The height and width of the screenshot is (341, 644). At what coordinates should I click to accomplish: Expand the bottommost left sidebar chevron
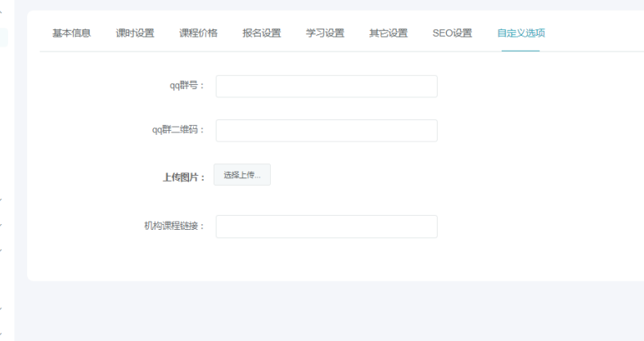[x=2, y=333]
